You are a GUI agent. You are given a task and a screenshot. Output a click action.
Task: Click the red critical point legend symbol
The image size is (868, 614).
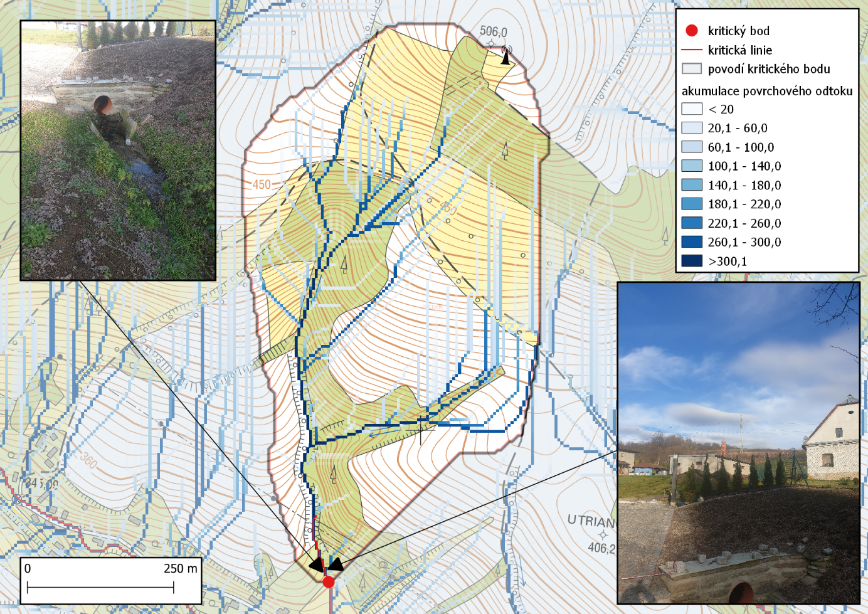tap(692, 30)
